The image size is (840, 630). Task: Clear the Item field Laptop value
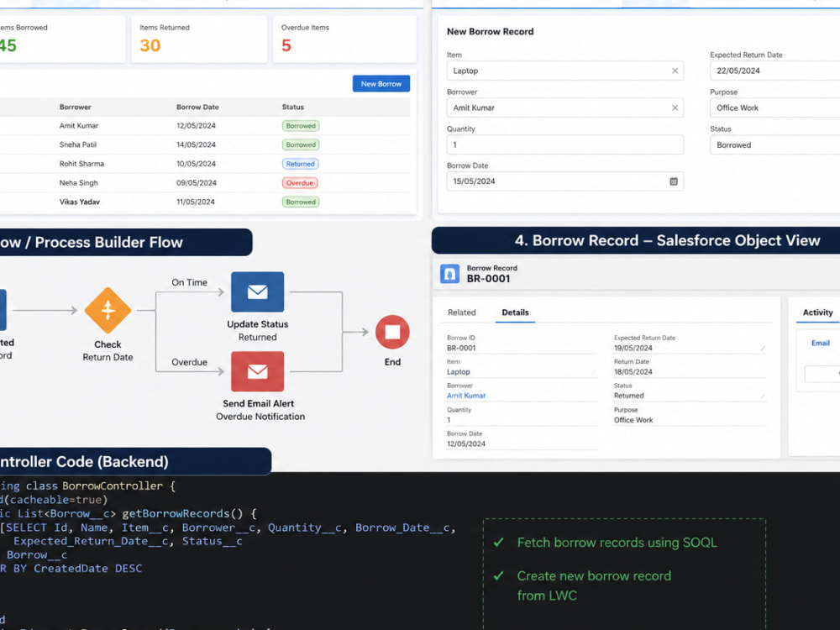click(x=675, y=71)
